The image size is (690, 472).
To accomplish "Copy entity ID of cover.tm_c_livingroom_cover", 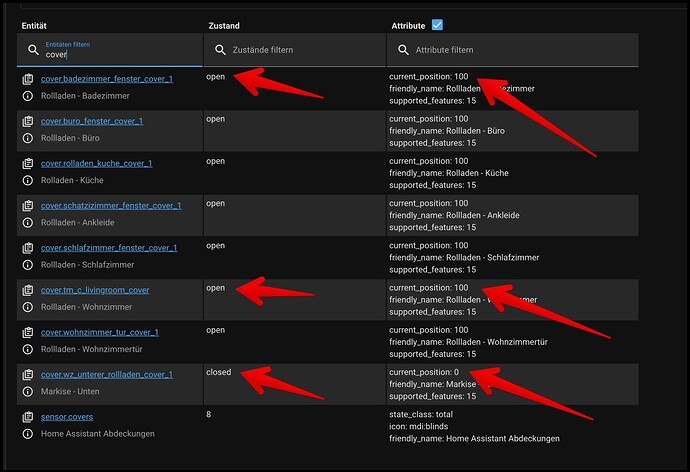I will point(28,290).
